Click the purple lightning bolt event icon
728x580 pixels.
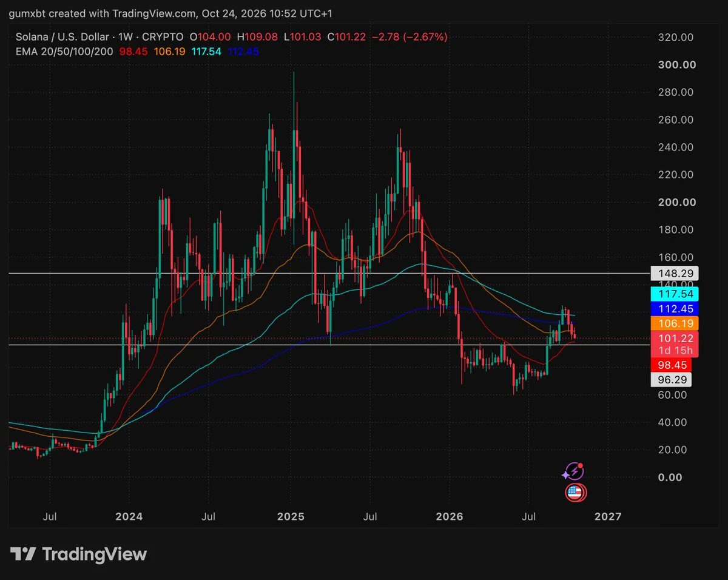(x=574, y=471)
